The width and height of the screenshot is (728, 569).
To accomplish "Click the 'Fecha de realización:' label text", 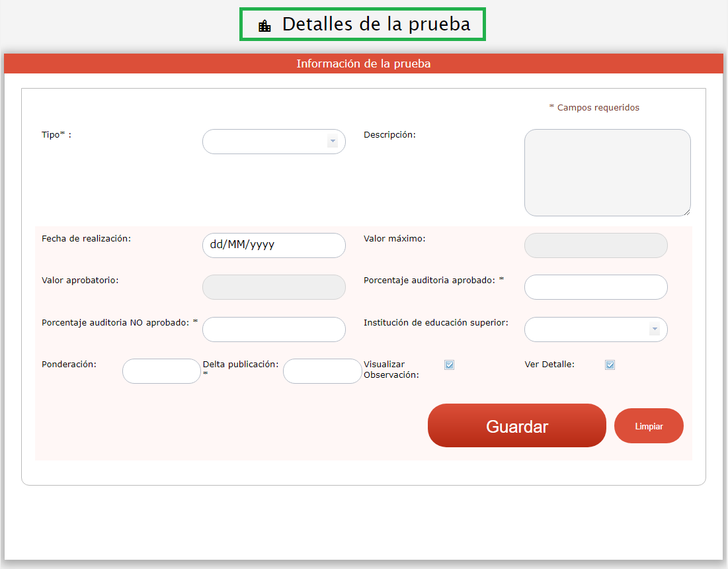I will (86, 238).
